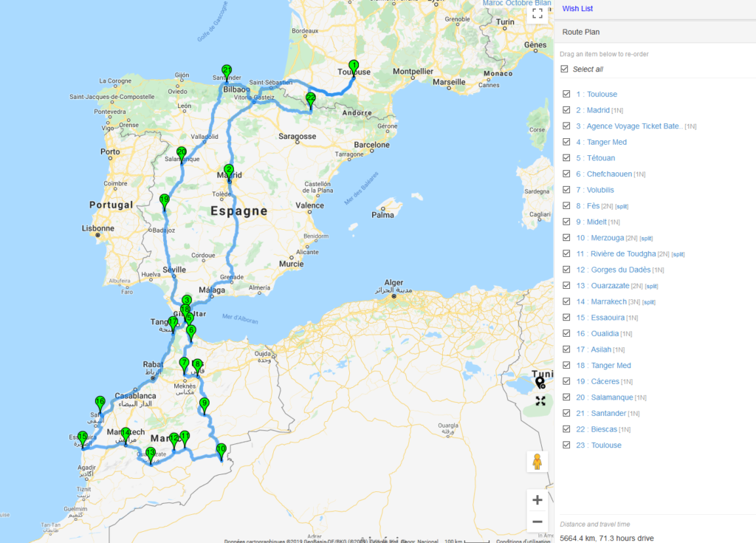Click black location pin near Tunisia
This screenshot has width=756, height=543.
[540, 382]
